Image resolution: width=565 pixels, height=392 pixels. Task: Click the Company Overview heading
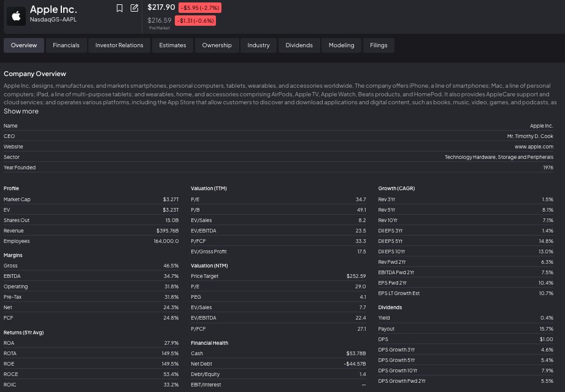[35, 74]
